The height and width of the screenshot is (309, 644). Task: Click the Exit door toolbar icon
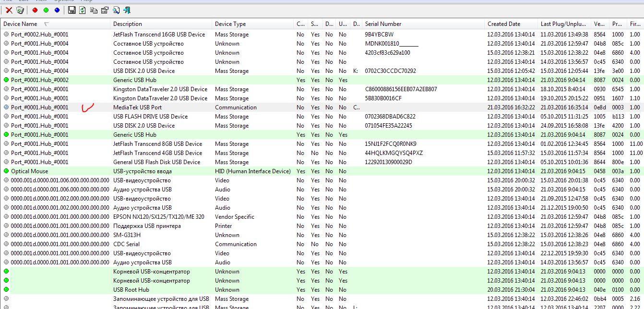(x=127, y=10)
